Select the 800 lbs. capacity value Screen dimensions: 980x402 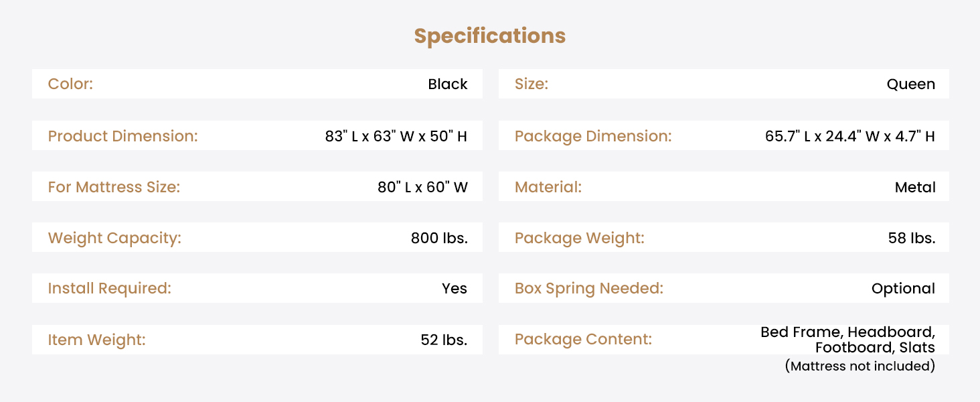[x=438, y=238]
